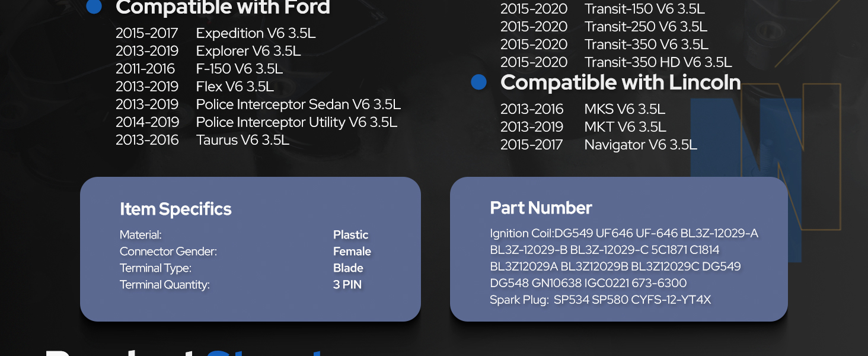Click the Flex V6 3.5L entry

click(235, 87)
